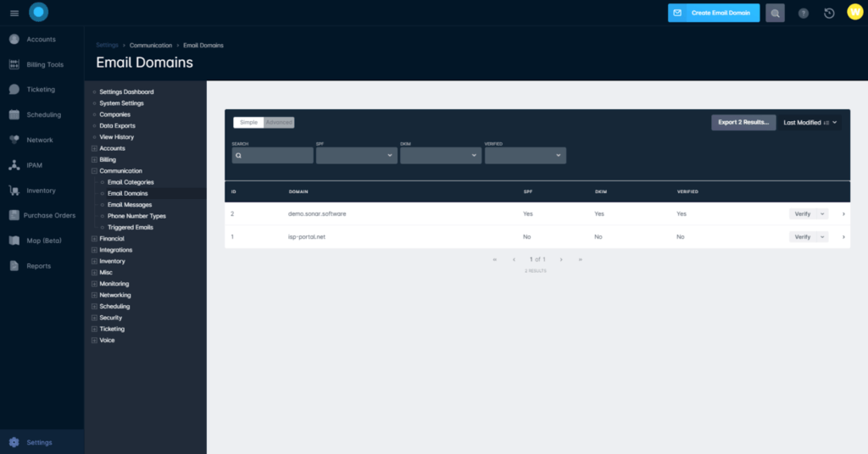Viewport: 868px width, 454px height.
Task: Open Scheduling sidebar icon
Action: point(14,115)
